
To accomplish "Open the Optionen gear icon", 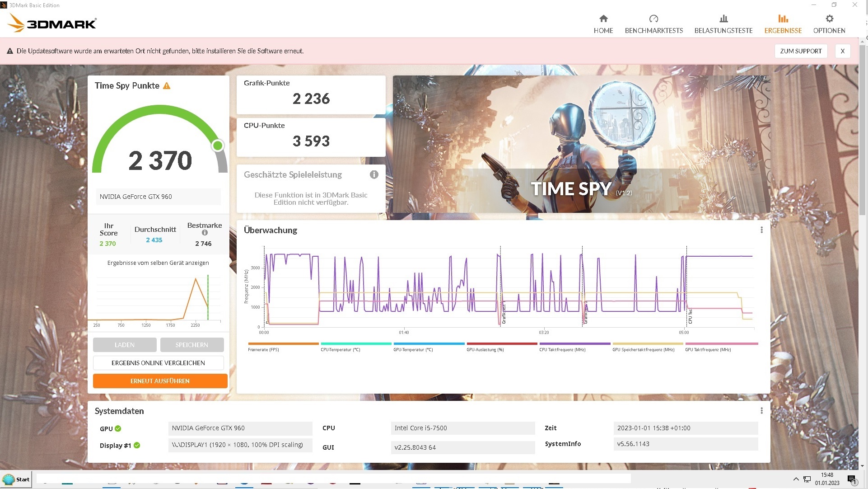I will tap(829, 19).
